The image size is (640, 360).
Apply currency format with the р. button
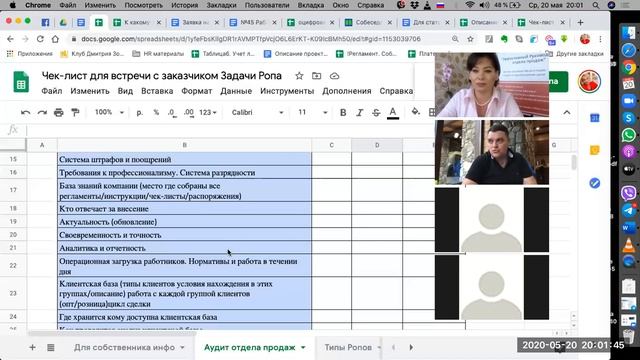click(x=140, y=112)
